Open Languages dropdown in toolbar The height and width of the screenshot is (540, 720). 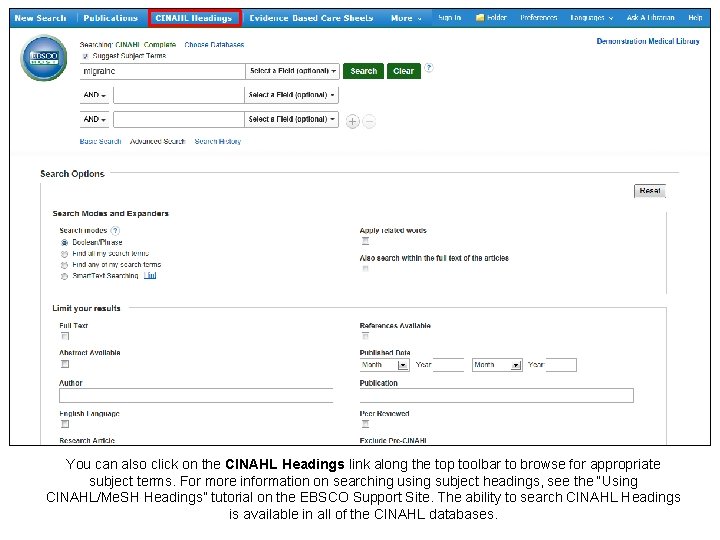tap(591, 17)
